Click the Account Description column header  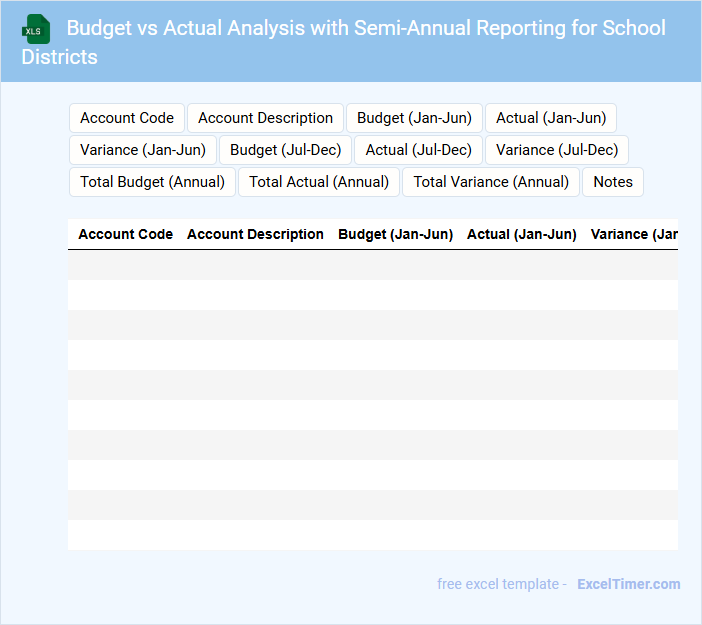pos(255,234)
